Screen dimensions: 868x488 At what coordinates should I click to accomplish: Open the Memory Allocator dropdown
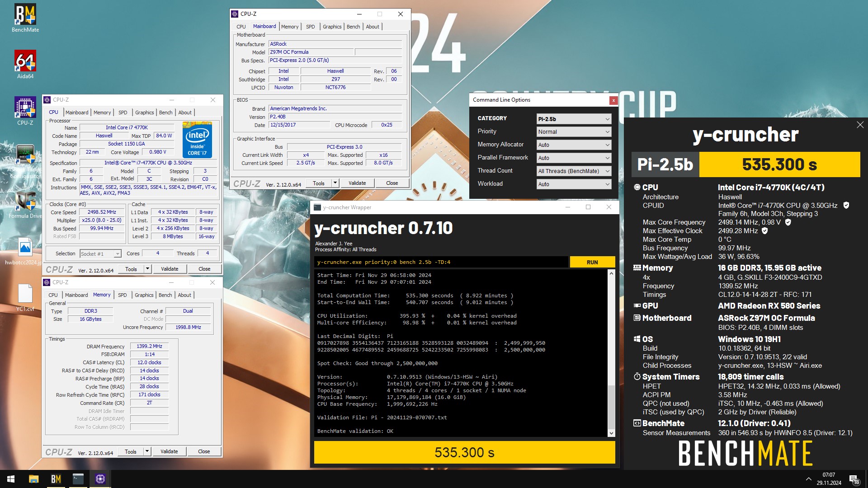(574, 145)
